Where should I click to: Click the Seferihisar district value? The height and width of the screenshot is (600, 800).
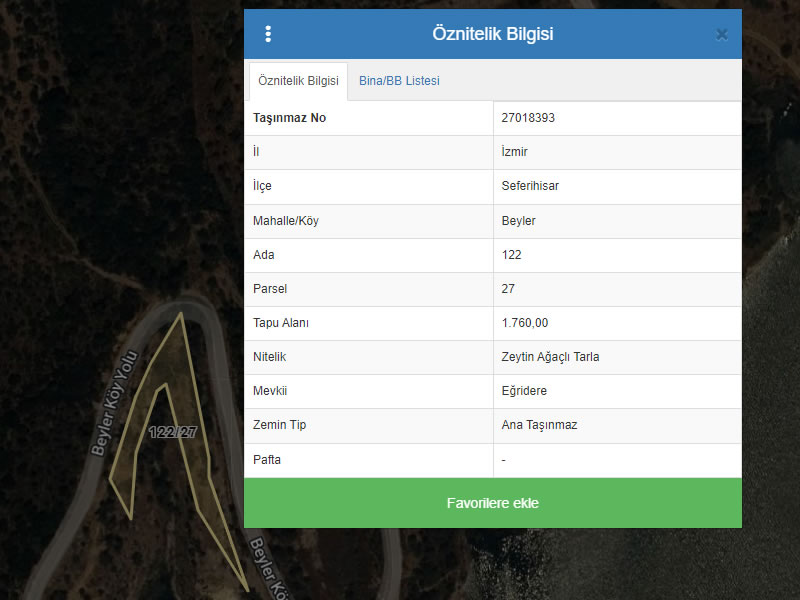click(x=530, y=186)
